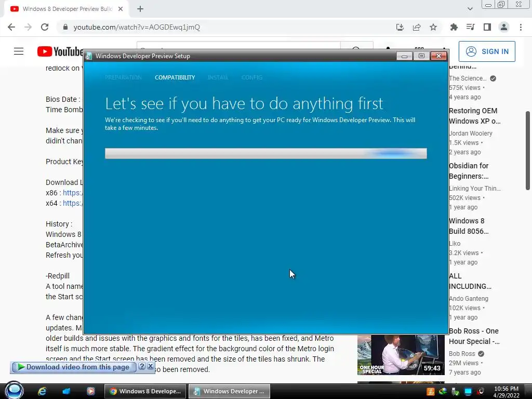Open Restoring OEM Windows XP video
The width and height of the screenshot is (532, 399).
tap(474, 116)
